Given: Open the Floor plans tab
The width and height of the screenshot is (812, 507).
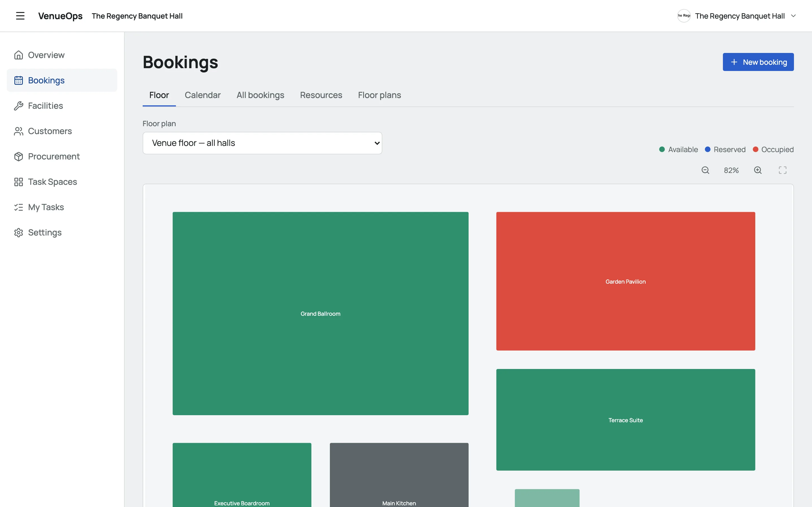Looking at the screenshot, I should point(379,95).
